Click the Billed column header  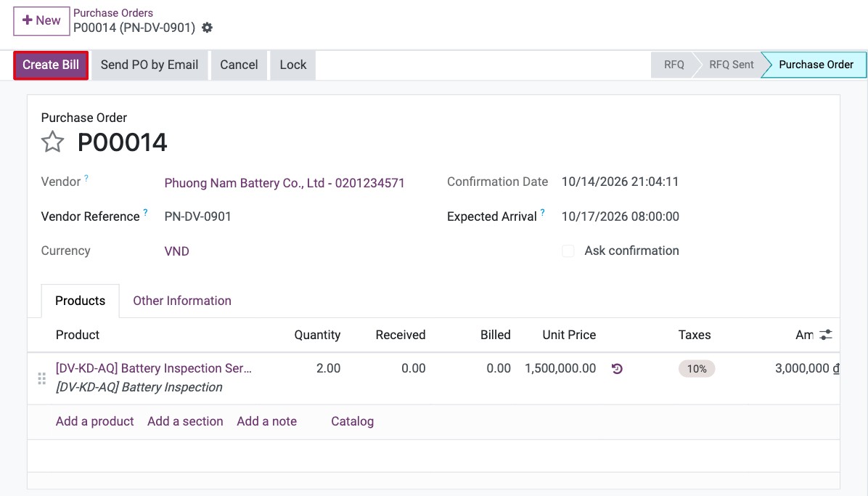pyautogui.click(x=496, y=335)
